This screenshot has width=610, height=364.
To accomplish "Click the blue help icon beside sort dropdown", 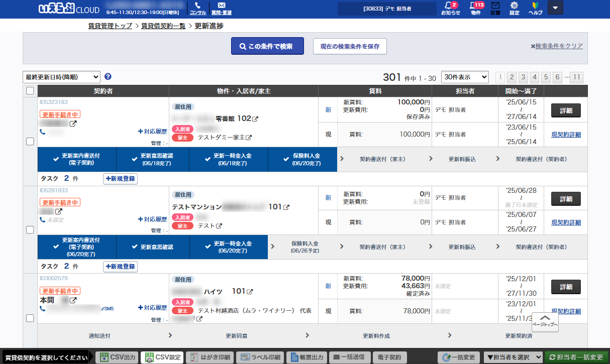I will point(108,77).
